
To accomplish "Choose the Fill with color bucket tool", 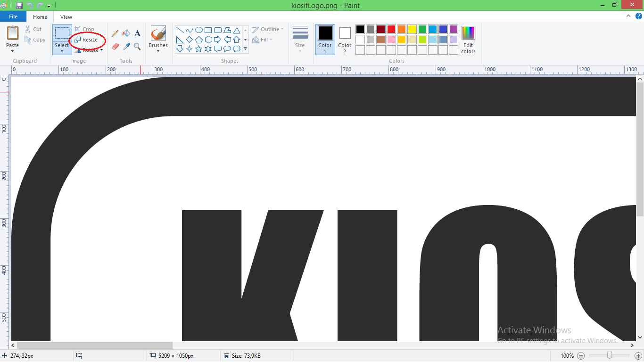I will [126, 33].
